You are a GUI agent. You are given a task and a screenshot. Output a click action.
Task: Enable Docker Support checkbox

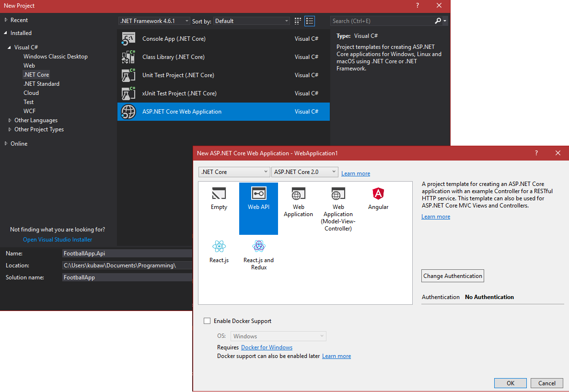[x=207, y=321]
